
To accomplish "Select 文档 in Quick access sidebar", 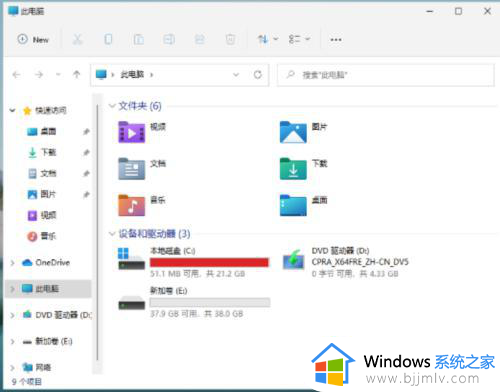I will pyautogui.click(x=41, y=173).
